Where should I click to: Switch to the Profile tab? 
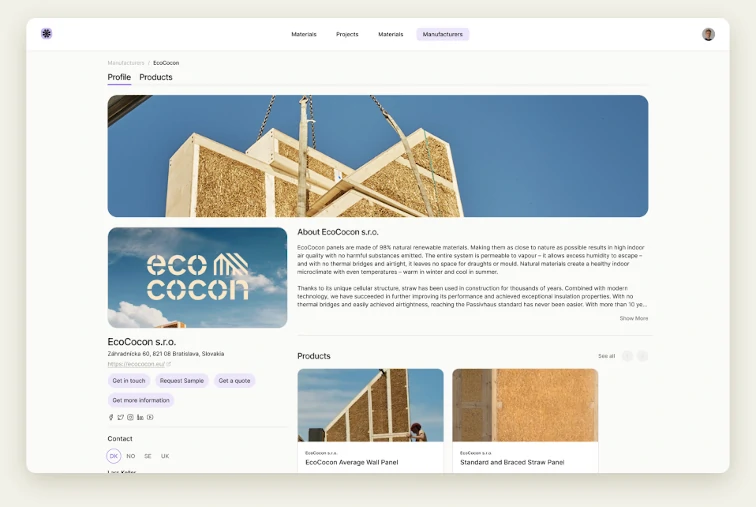[x=119, y=77]
